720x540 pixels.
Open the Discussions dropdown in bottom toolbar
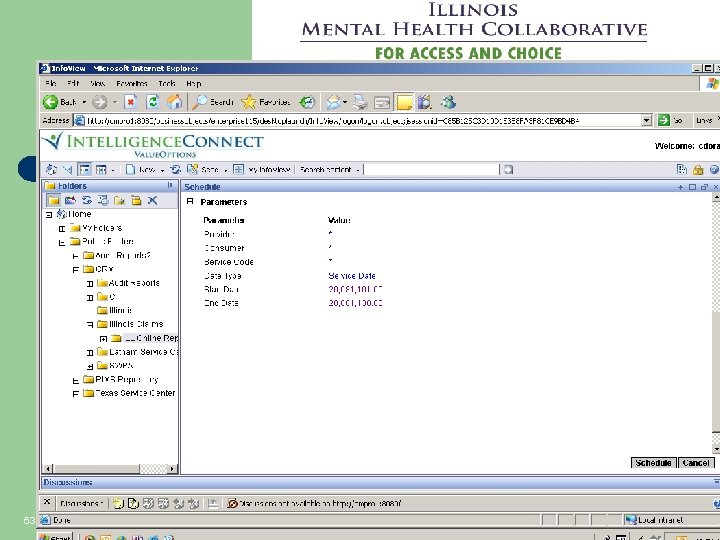click(x=81, y=504)
